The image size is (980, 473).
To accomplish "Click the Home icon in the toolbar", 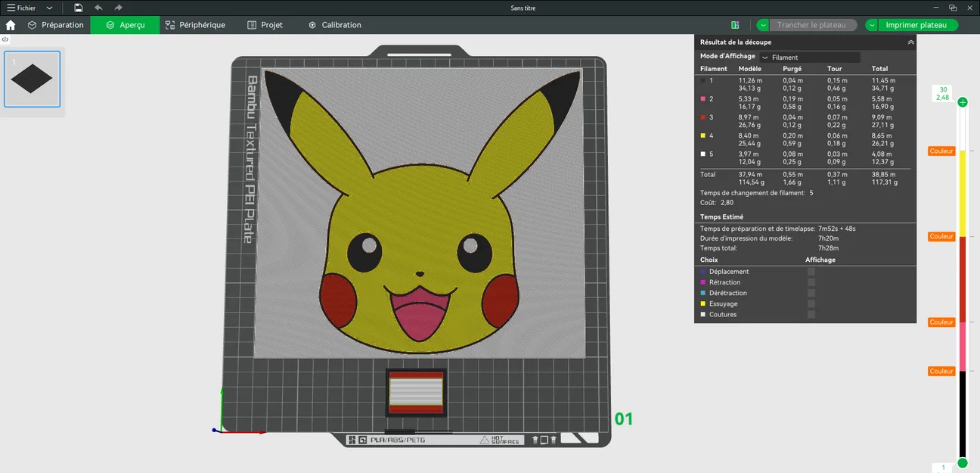I will (x=10, y=24).
